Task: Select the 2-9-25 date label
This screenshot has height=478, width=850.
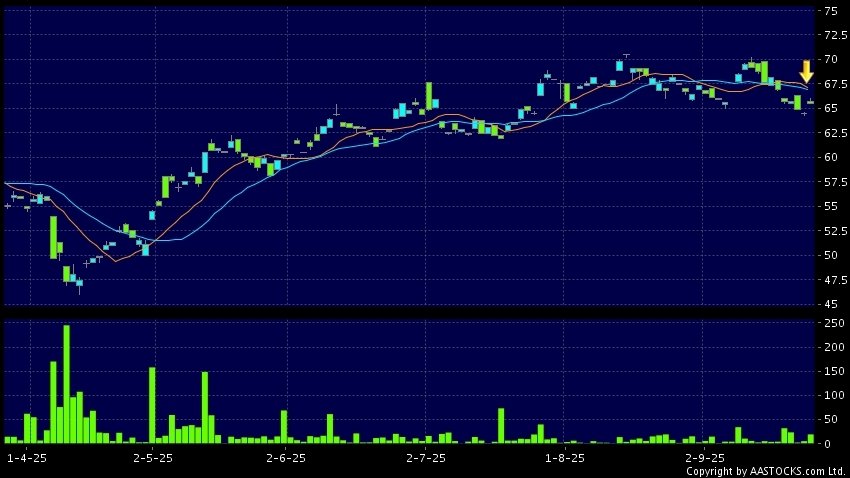Action: 704,458
